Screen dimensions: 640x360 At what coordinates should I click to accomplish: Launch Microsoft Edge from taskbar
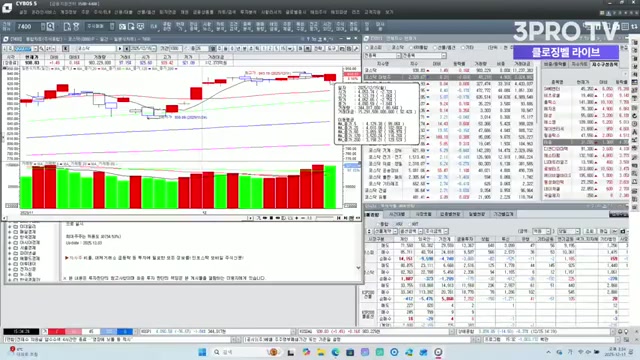(336, 352)
